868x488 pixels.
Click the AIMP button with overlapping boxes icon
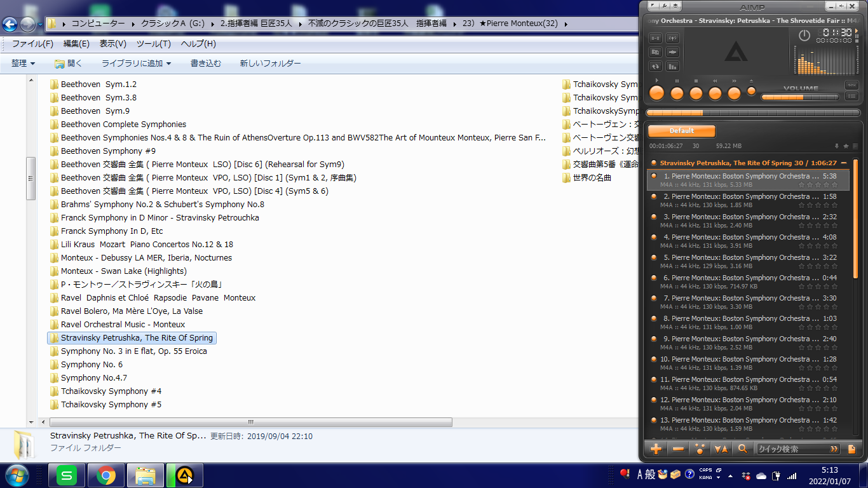tap(655, 52)
